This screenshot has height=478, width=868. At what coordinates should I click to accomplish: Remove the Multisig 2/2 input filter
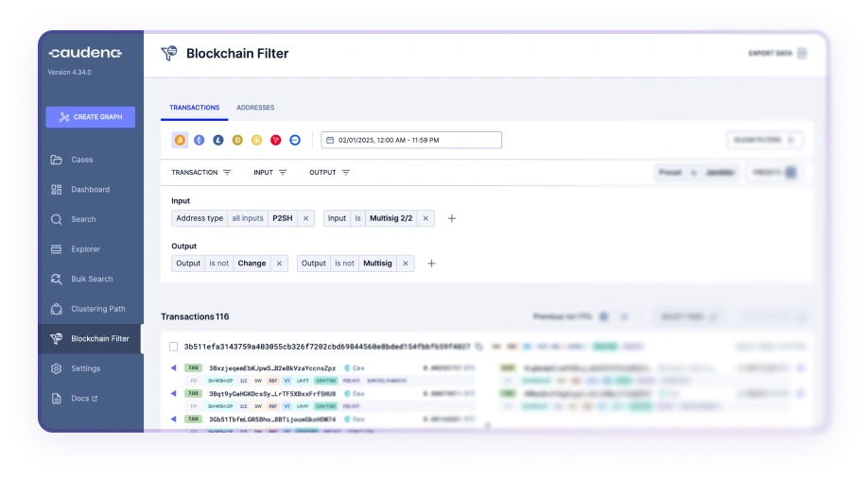pos(425,218)
